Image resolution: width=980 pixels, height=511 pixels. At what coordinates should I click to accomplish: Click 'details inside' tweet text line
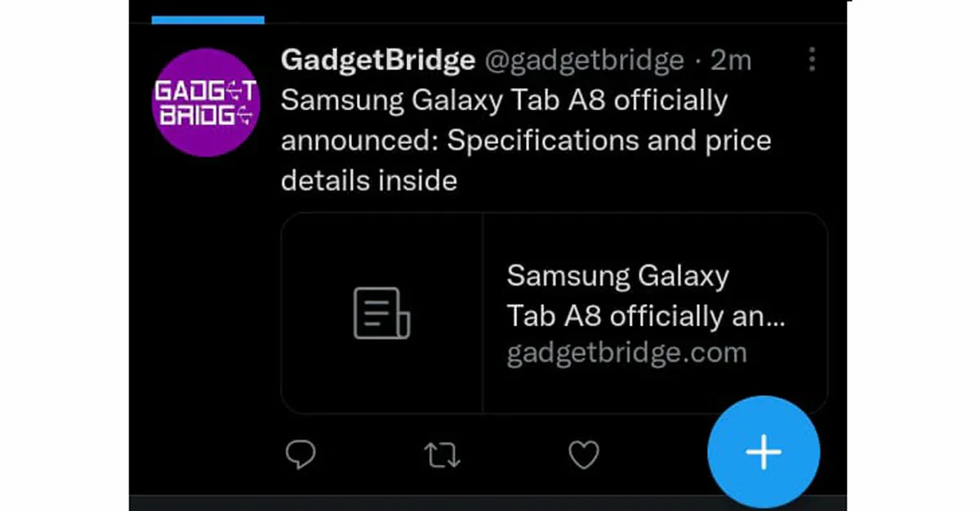368,180
